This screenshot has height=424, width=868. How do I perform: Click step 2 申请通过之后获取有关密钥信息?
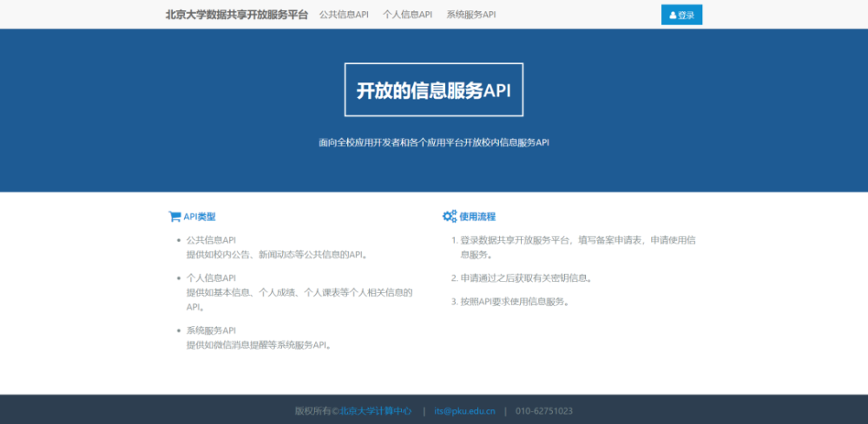pos(527,278)
